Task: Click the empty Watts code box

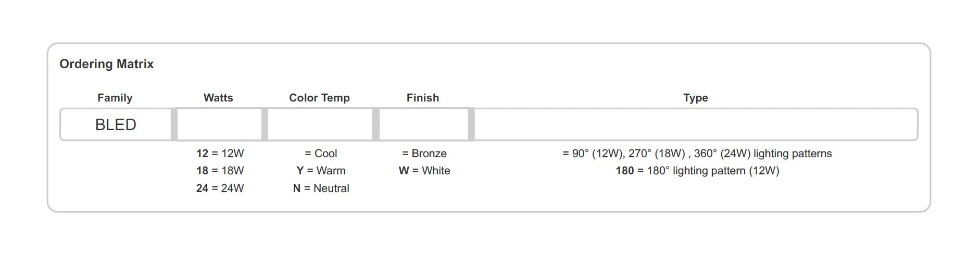Action: 219,125
